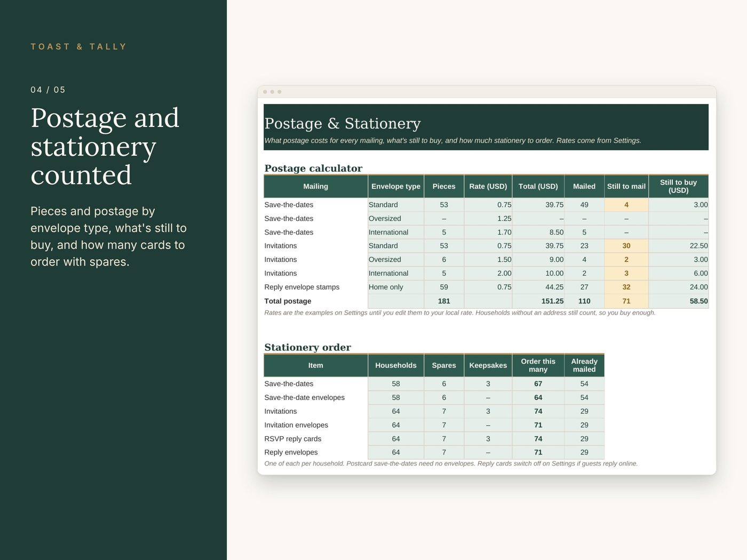Click the "Save-the-date envelopes" item row
Screen dimensions: 747x560
434,397
